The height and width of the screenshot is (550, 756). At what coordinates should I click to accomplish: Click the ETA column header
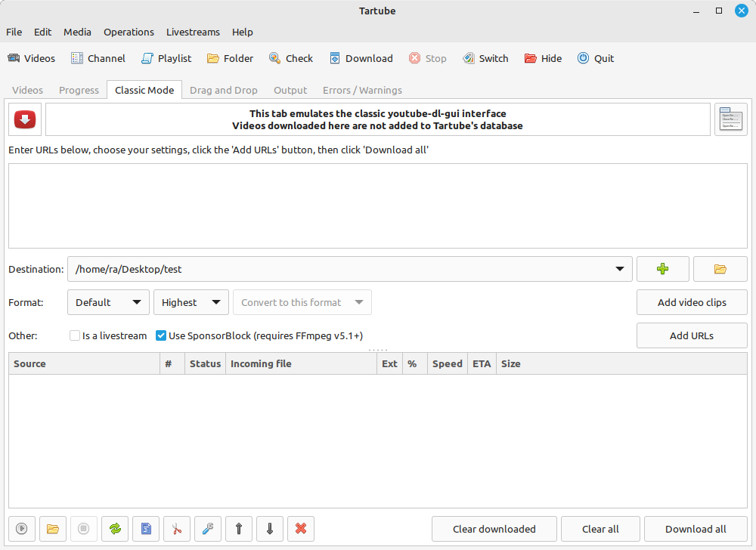[482, 363]
